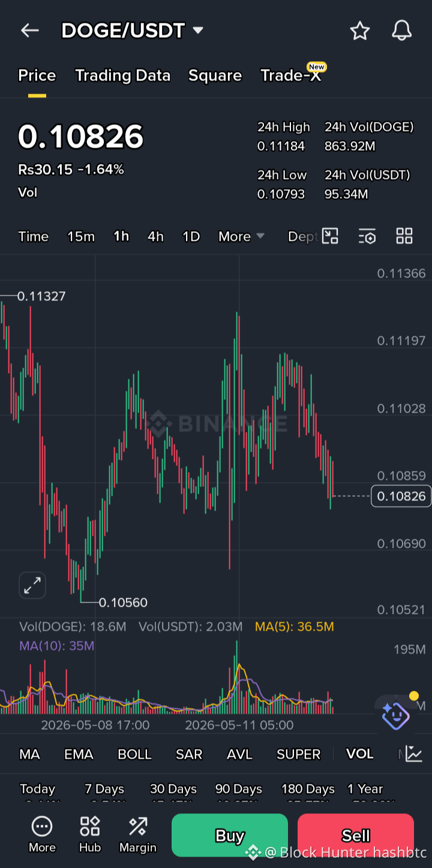Select the 1D chart interval

[x=191, y=237]
